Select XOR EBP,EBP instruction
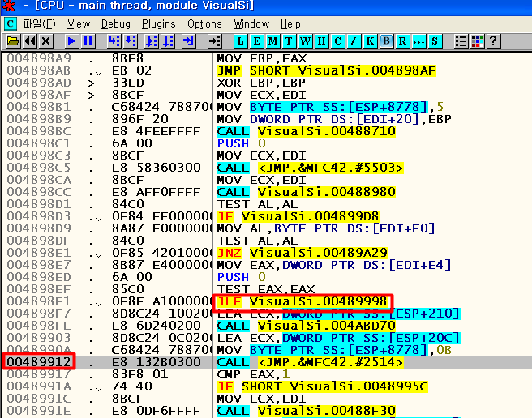The width and height of the screenshot is (532, 418). [x=261, y=83]
